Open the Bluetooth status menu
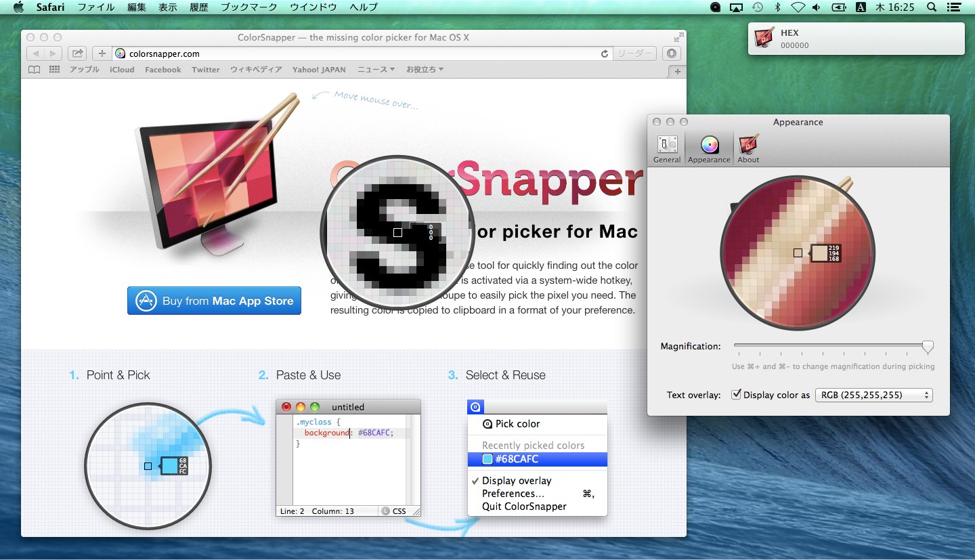Viewport: 975px width, 560px height. (778, 7)
